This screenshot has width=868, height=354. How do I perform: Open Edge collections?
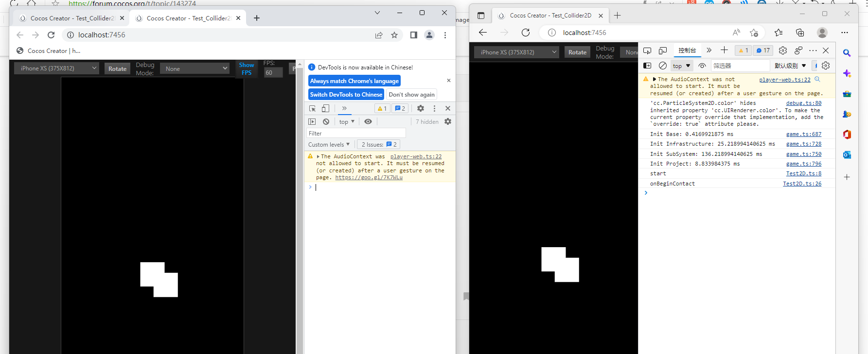coord(800,33)
